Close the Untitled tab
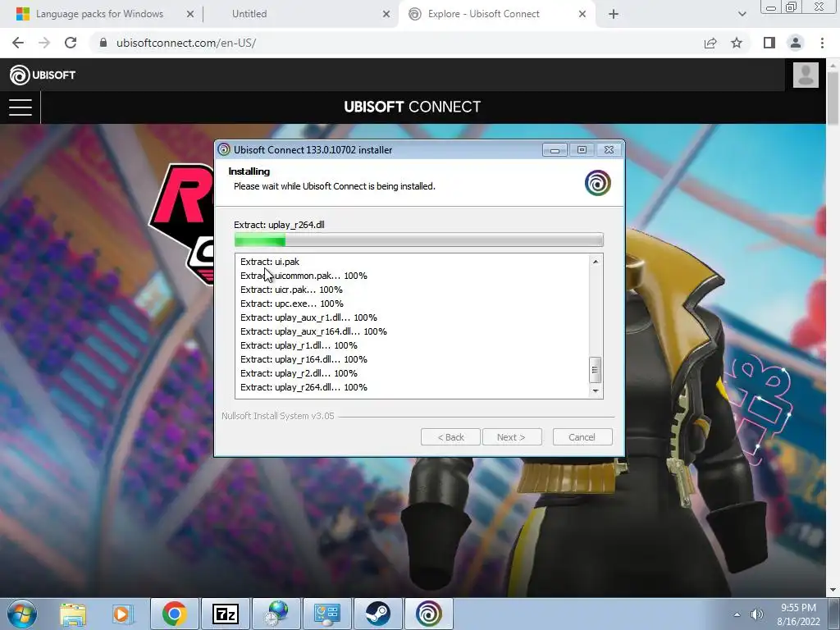Viewport: 840px width, 630px height. point(386,14)
